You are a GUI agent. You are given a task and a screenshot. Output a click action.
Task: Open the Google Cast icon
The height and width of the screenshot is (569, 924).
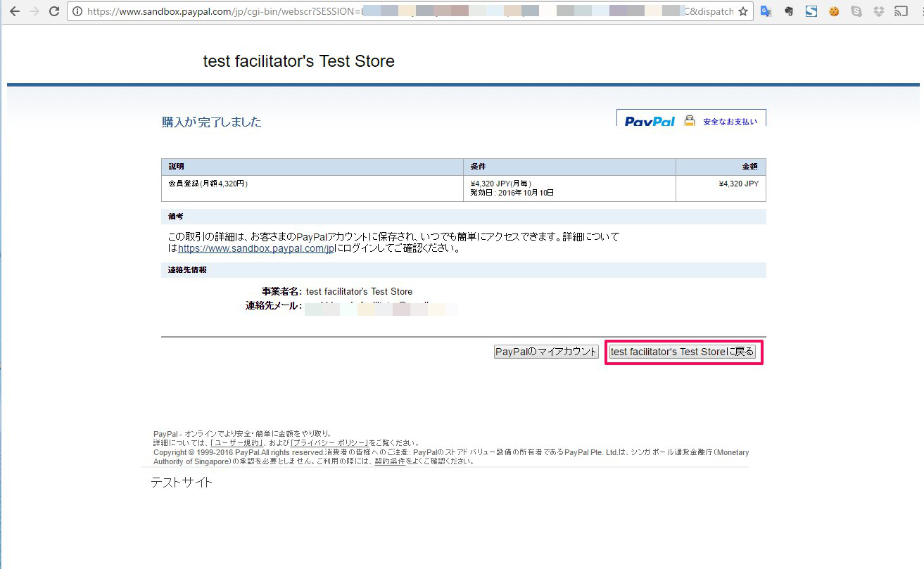901,11
